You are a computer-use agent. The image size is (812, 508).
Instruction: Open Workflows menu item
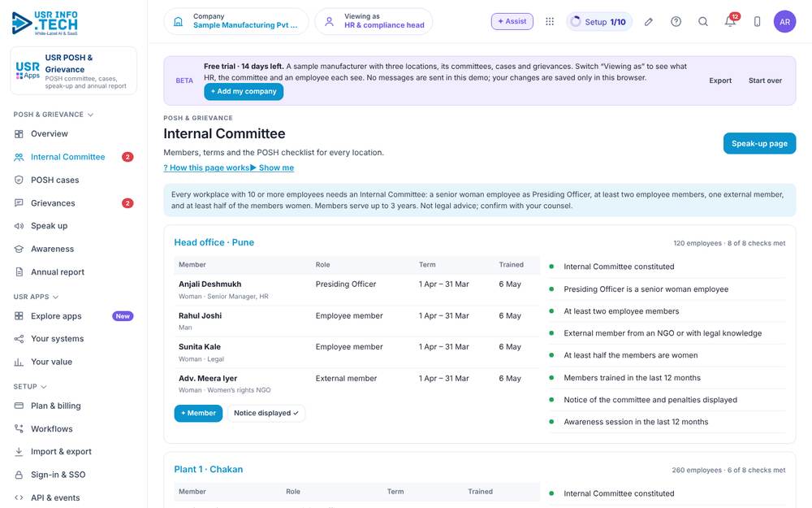point(74,428)
